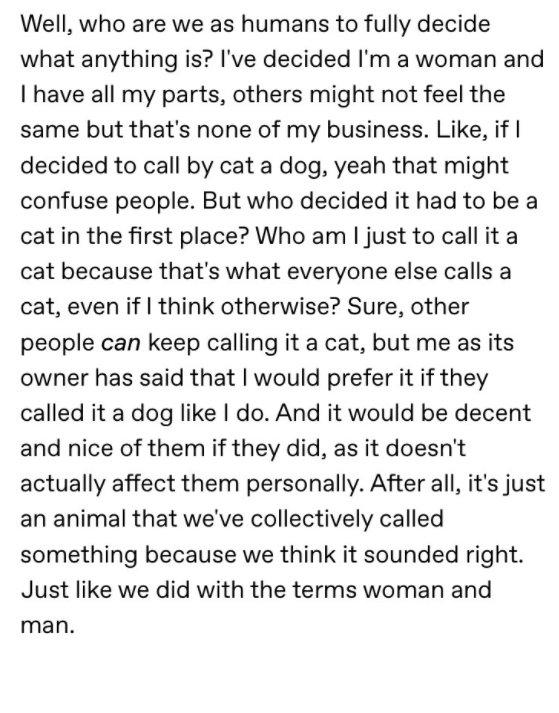Viewport: 559px width, 713px height.
Task: Click the word 'business' in the text
Action: 377,131
